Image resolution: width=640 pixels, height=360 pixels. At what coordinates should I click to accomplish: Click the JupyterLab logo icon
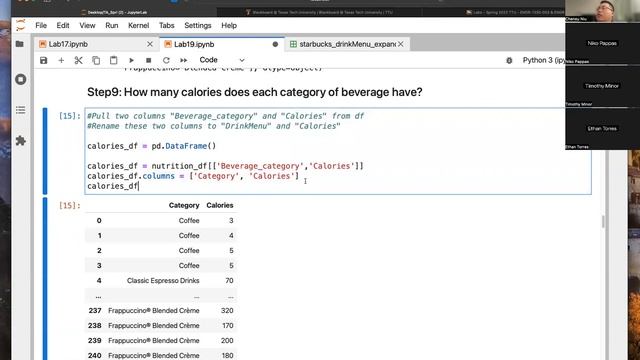click(x=20, y=25)
